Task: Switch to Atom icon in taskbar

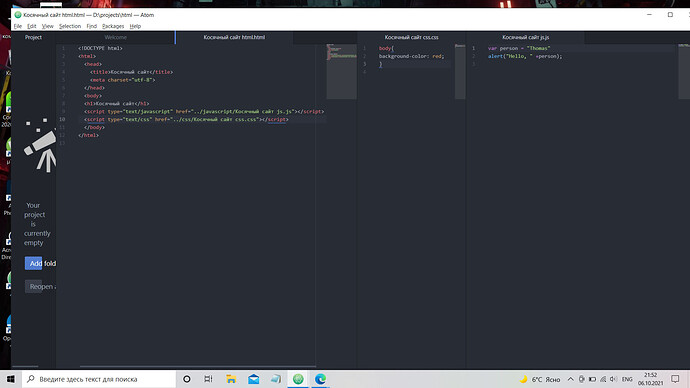Action: point(298,379)
